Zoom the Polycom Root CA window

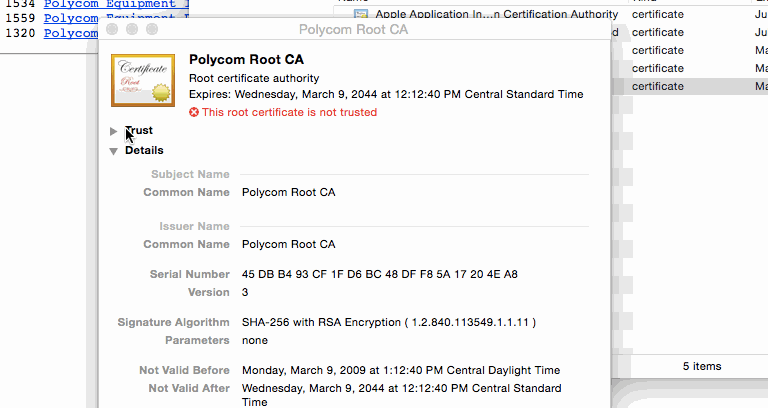point(152,29)
